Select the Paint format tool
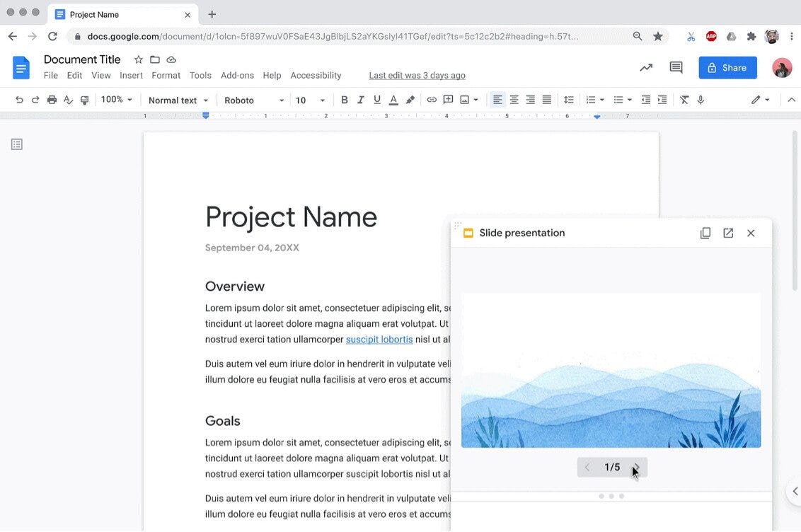The width and height of the screenshot is (801, 532). click(x=84, y=100)
